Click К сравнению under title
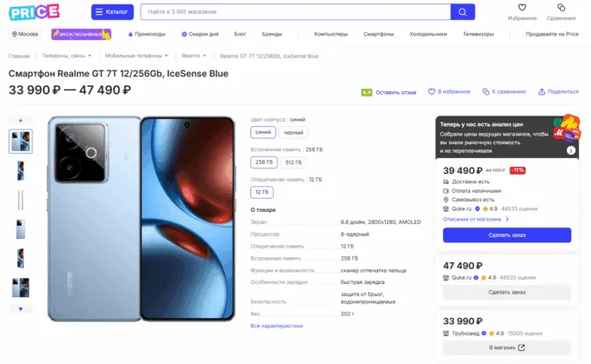Screen dimensions: 591x364 pyautogui.click(x=504, y=91)
